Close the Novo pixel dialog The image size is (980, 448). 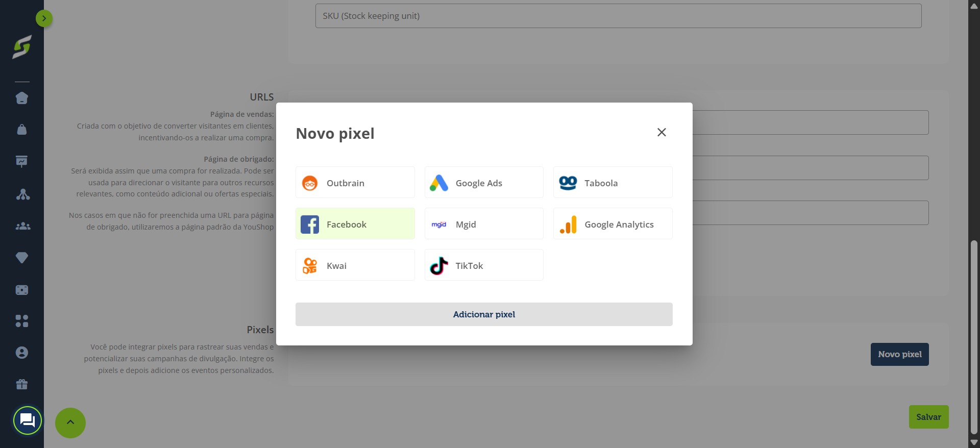tap(661, 132)
